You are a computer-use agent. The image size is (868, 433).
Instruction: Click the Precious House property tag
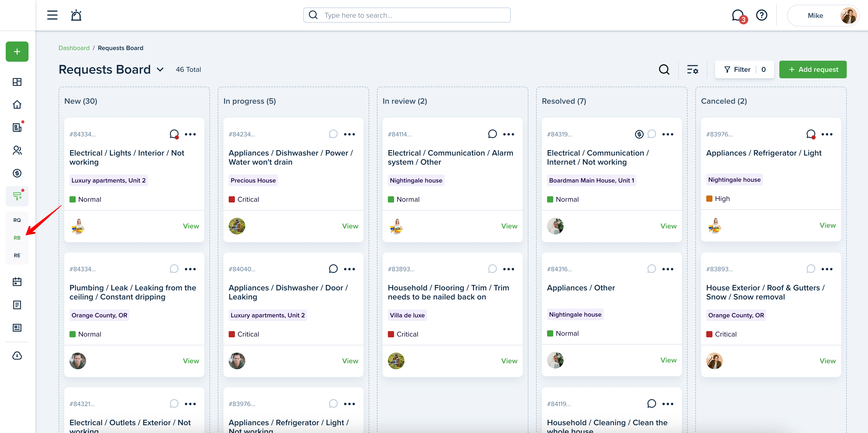point(253,180)
